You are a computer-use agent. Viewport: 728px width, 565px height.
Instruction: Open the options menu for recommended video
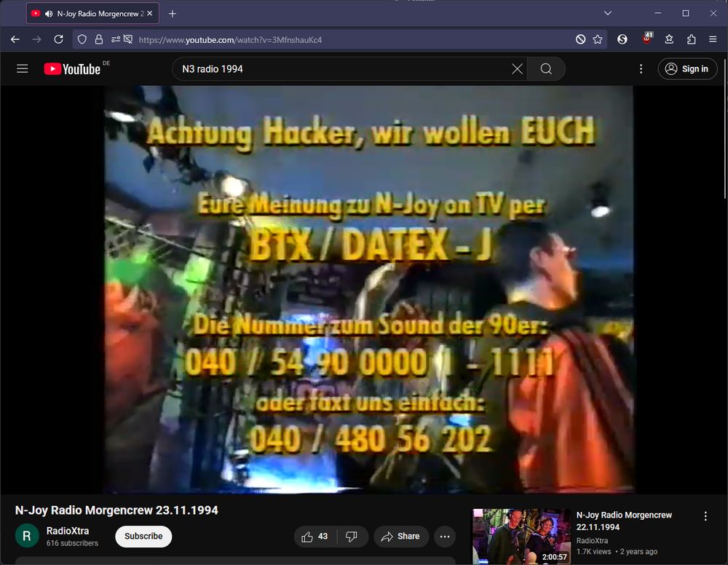(705, 516)
